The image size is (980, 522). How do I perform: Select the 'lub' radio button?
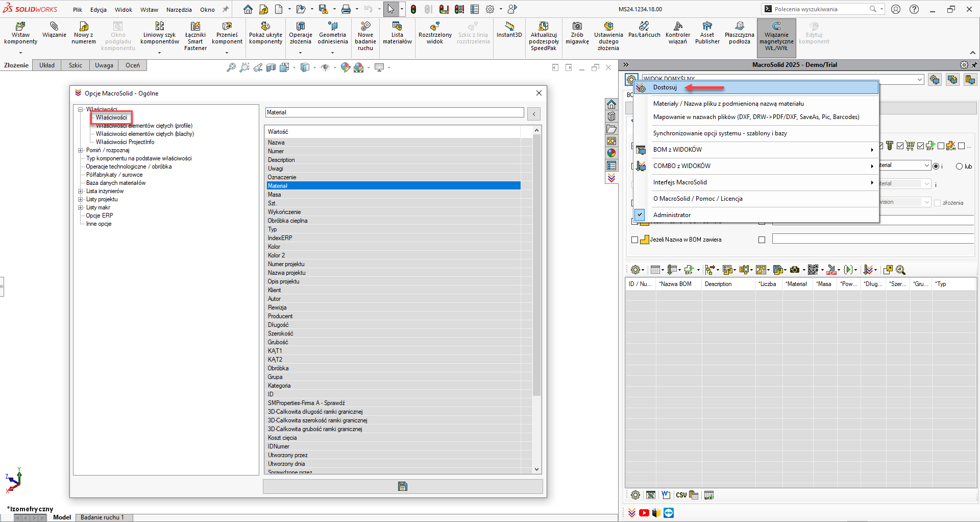point(959,166)
